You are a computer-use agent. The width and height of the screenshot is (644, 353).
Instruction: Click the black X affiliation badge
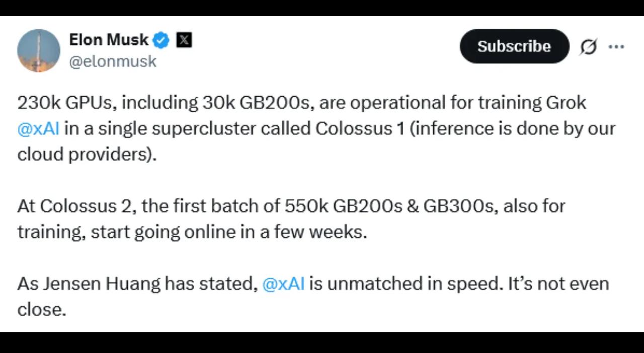coord(184,40)
